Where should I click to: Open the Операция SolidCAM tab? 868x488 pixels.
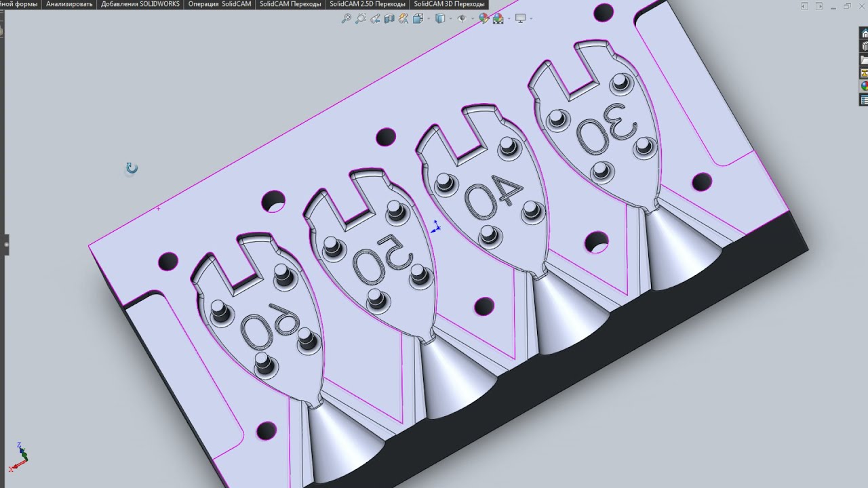[219, 4]
